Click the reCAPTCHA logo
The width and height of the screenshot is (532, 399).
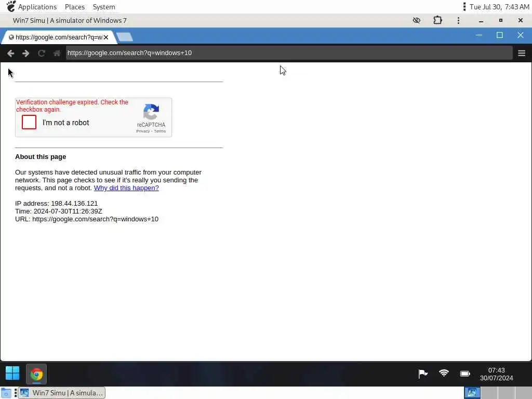click(x=151, y=112)
